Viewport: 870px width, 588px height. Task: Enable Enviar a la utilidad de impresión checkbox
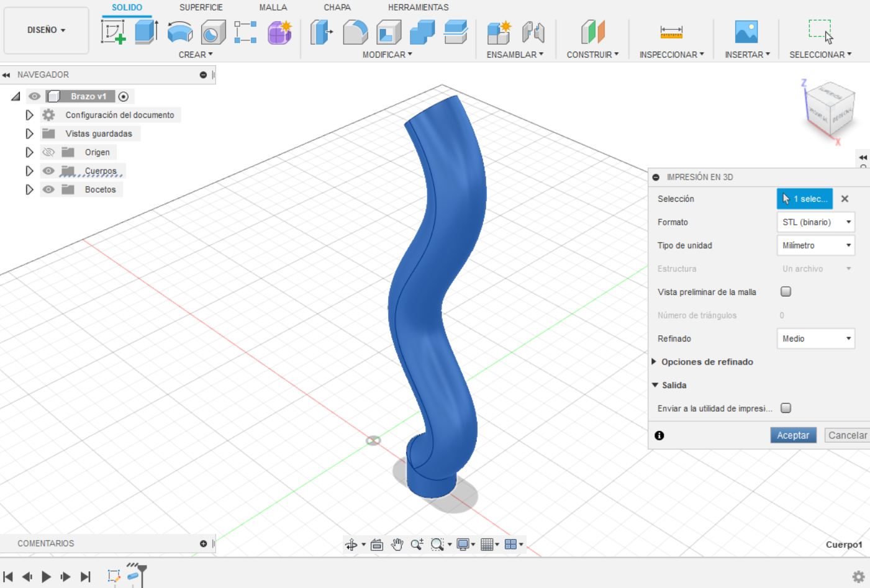(x=786, y=408)
